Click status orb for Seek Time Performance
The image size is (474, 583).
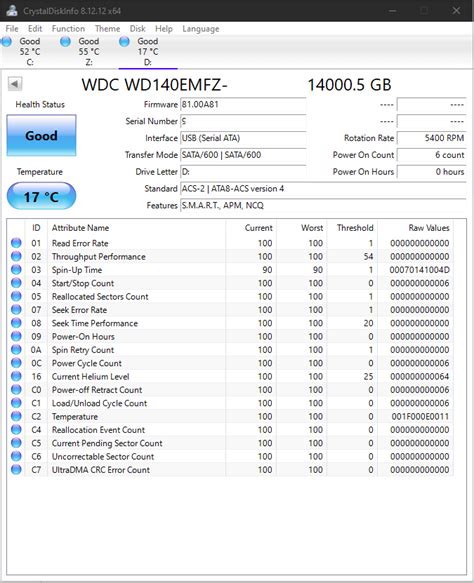pyautogui.click(x=16, y=323)
